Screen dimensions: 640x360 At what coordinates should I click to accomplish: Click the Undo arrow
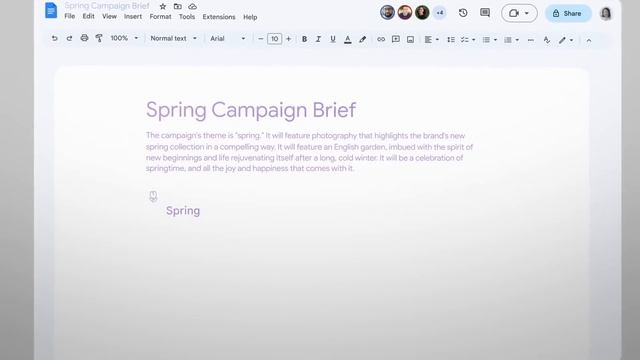[x=54, y=38]
